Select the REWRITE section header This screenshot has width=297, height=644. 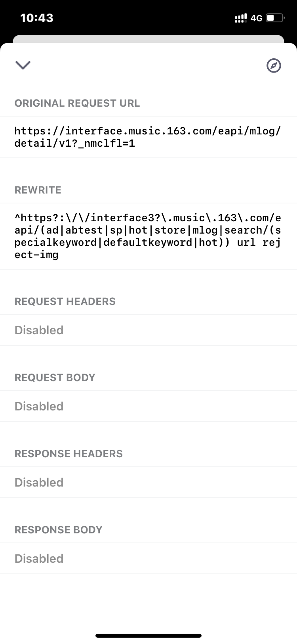coord(38,190)
